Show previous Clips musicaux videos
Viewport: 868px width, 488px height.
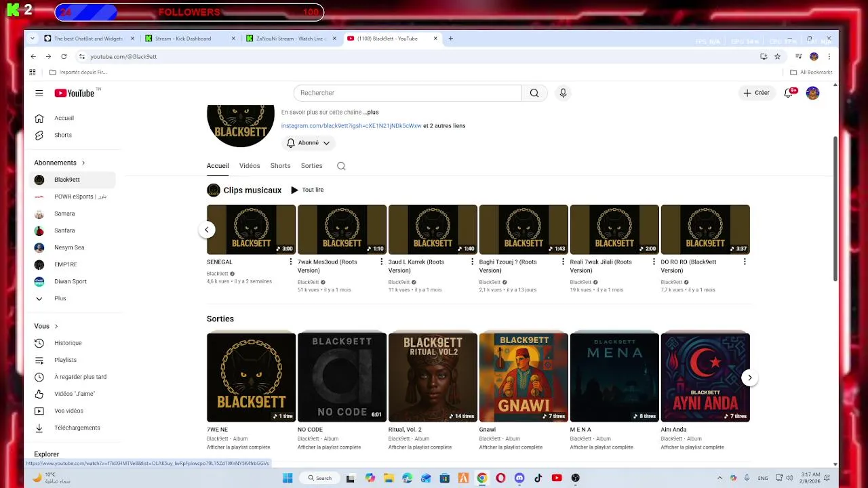206,230
